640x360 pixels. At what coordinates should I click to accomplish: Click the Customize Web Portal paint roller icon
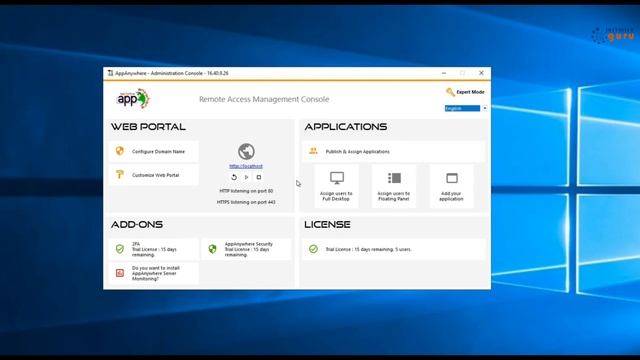point(120,175)
